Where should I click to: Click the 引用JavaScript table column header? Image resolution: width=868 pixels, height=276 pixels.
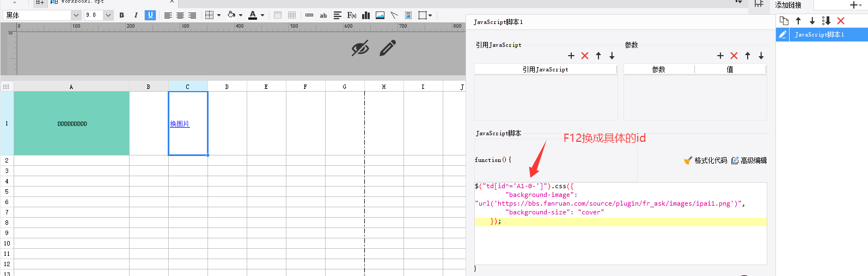tap(546, 69)
